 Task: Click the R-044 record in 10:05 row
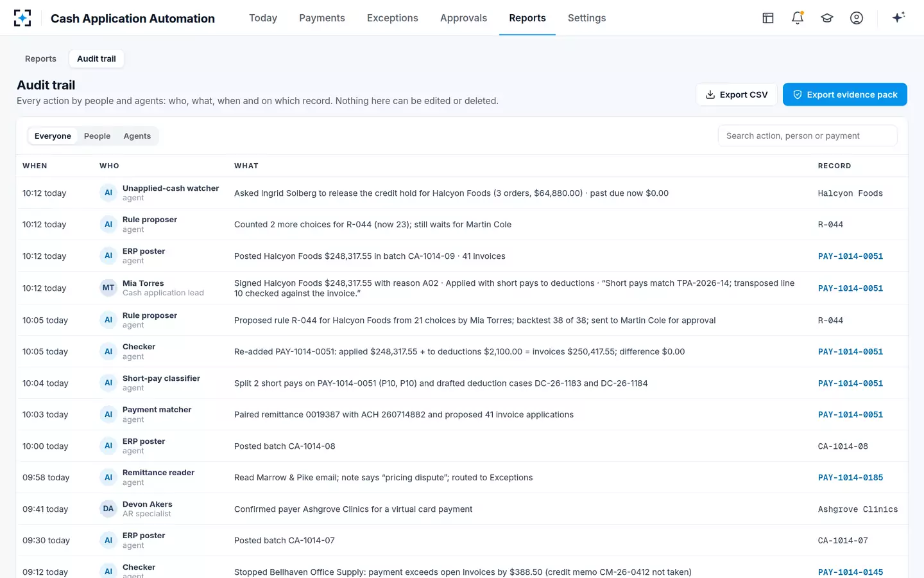(x=830, y=320)
